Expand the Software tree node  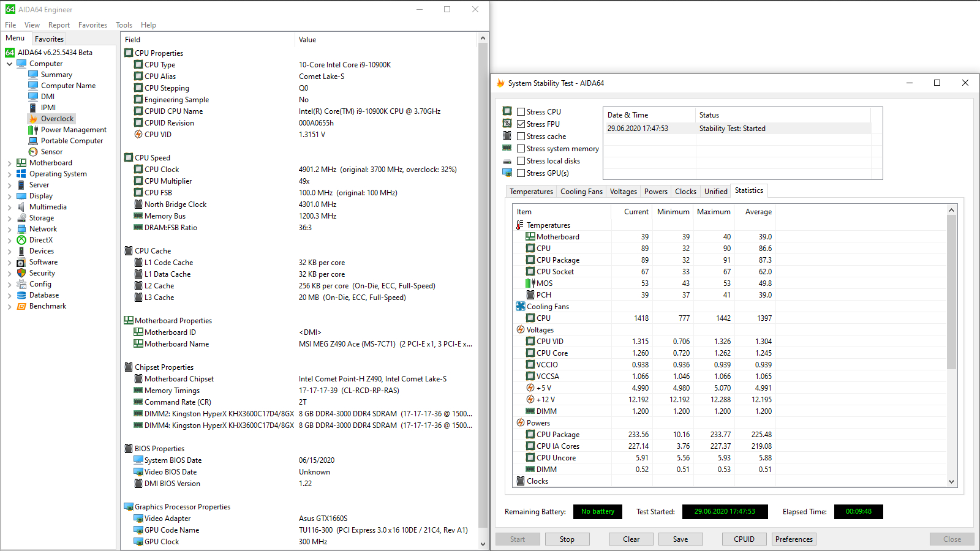10,262
